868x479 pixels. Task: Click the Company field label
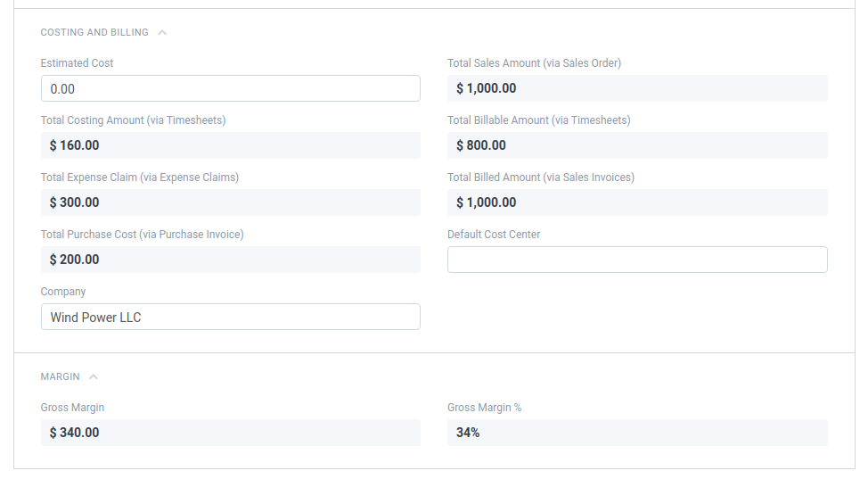[x=63, y=292]
